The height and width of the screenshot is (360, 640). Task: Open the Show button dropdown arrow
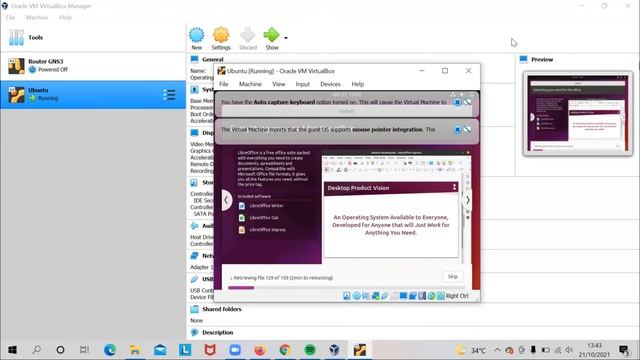click(286, 38)
